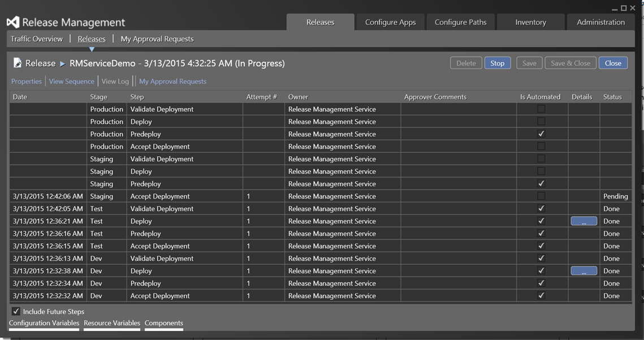Toggle Is Automated for Production Deploy
644x340 pixels.
click(541, 121)
